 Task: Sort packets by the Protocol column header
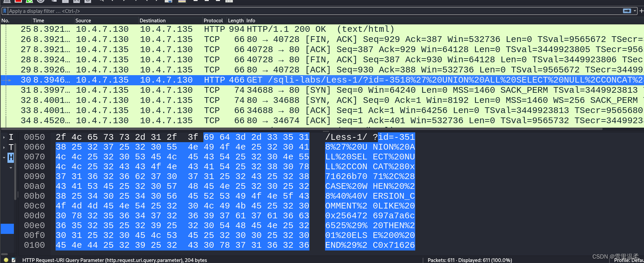click(215, 21)
